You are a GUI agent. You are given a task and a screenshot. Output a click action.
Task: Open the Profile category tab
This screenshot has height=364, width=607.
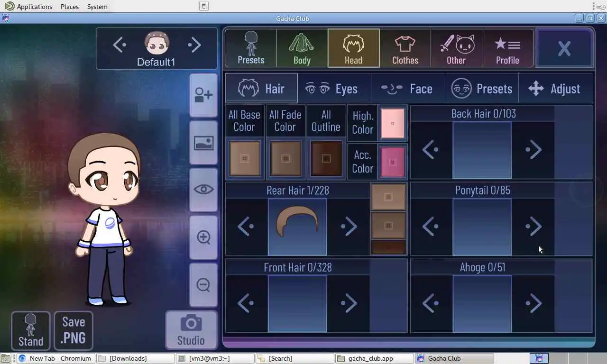507,48
